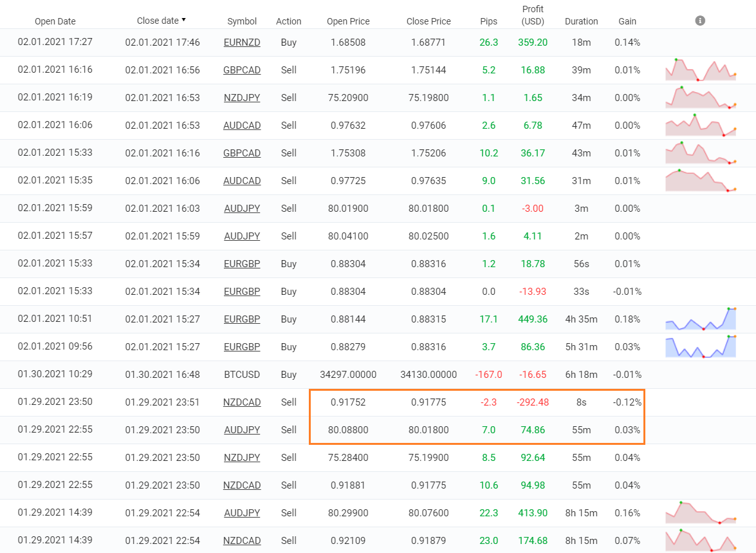Open the EURNZD symbol link
The width and height of the screenshot is (756, 553).
tap(242, 42)
